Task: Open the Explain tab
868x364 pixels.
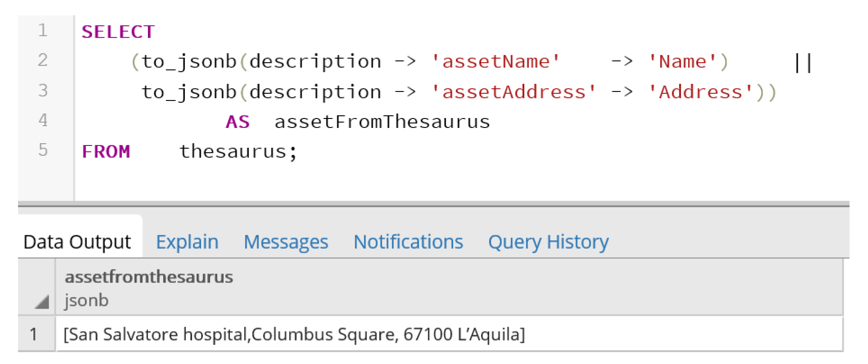Action: click(187, 242)
